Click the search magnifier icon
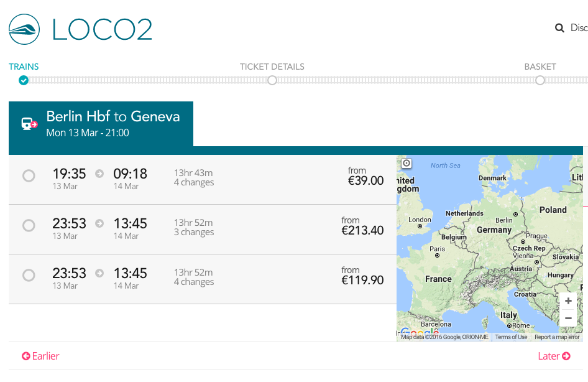The height and width of the screenshot is (382, 588). (x=559, y=28)
